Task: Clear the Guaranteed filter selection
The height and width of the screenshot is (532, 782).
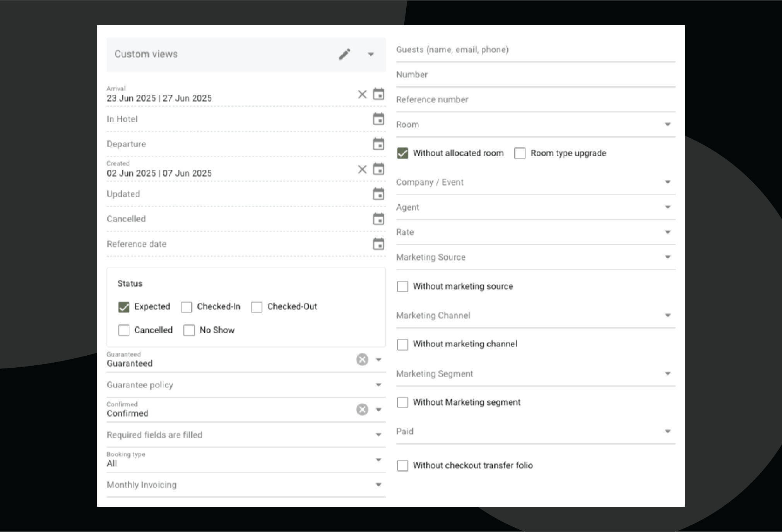Action: pos(362,360)
